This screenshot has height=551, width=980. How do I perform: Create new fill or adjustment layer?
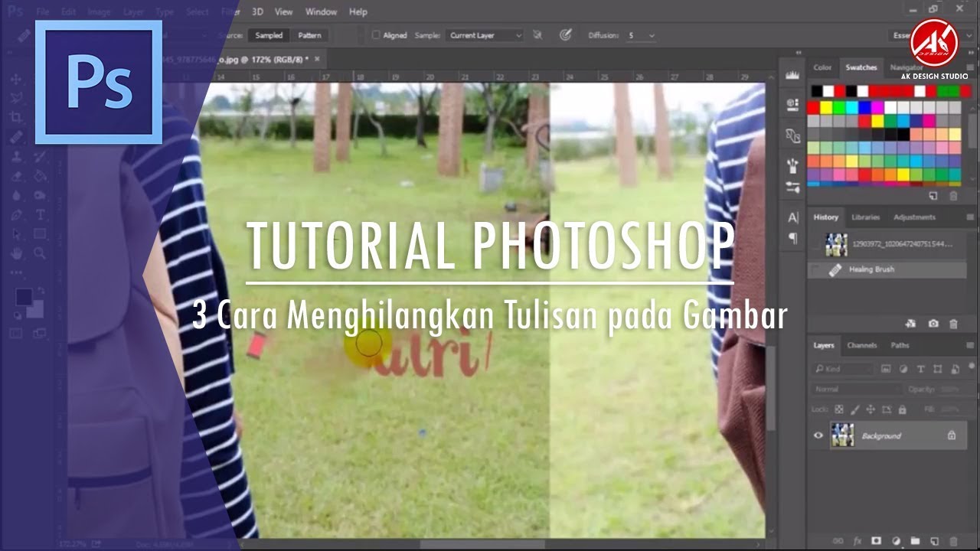[x=897, y=540]
